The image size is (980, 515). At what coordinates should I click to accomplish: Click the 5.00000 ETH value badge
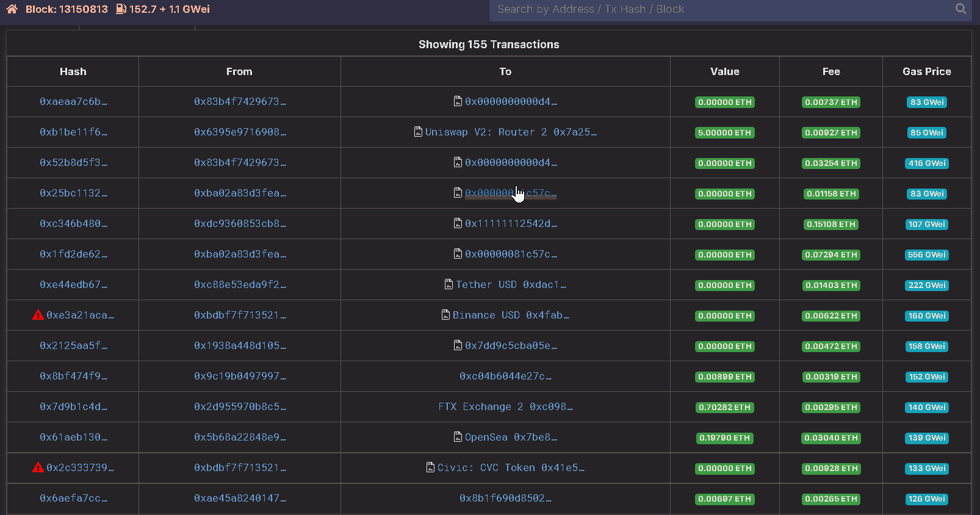[725, 132]
